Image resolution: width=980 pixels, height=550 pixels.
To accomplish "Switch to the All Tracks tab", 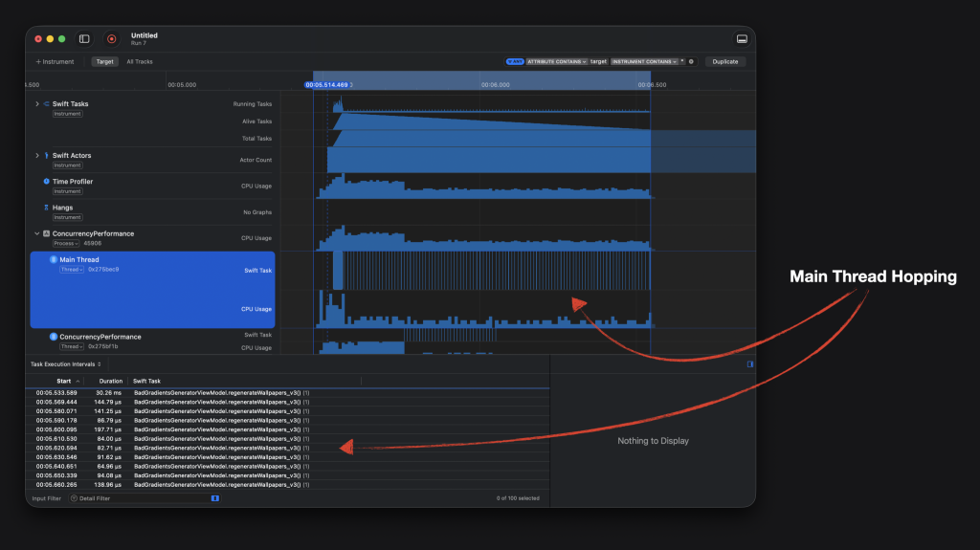I will point(140,62).
